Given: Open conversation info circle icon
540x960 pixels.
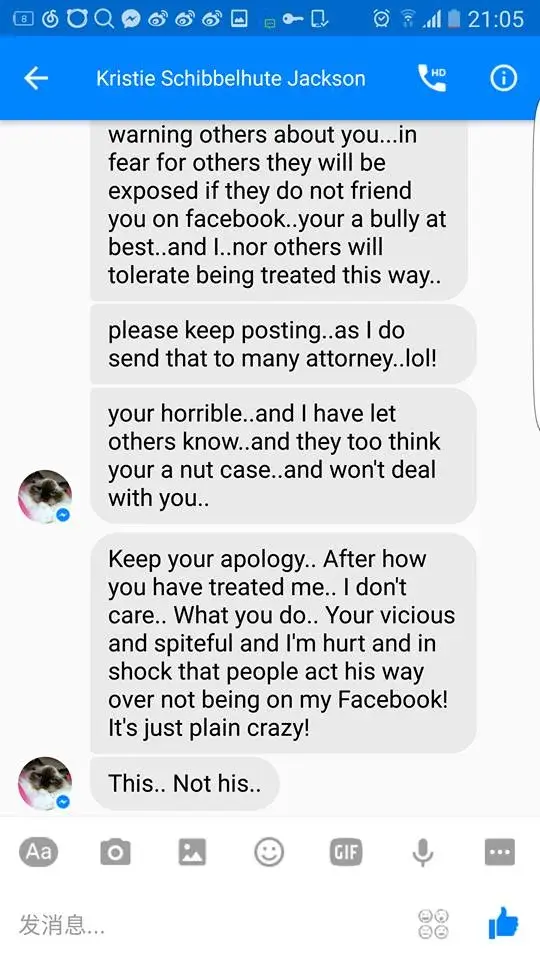Looking at the screenshot, I should pos(504,78).
